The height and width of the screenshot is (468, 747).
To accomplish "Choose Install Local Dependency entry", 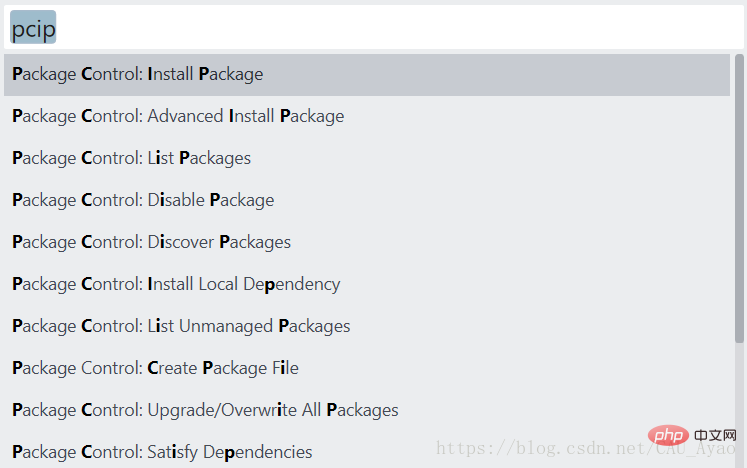I will click(x=176, y=284).
